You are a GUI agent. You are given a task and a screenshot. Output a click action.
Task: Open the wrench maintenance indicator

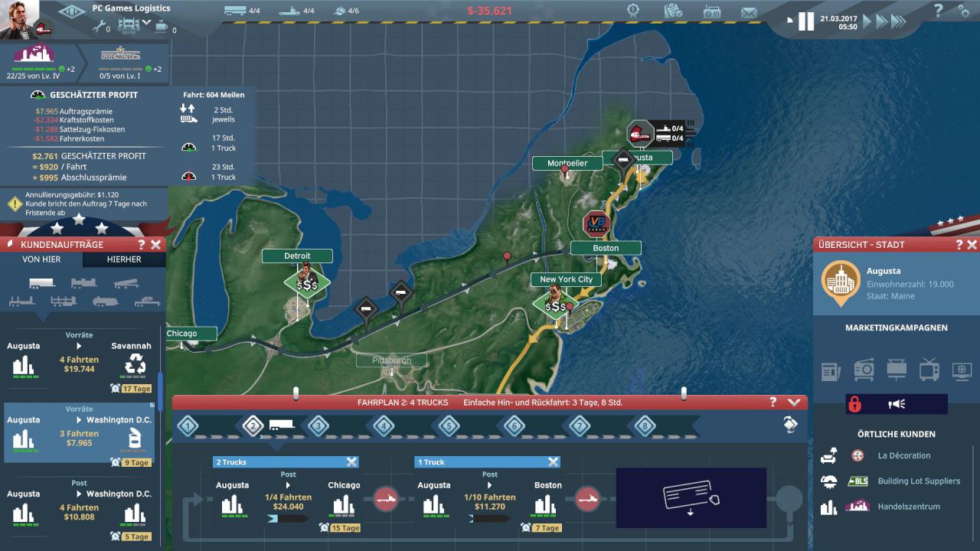tap(100, 26)
